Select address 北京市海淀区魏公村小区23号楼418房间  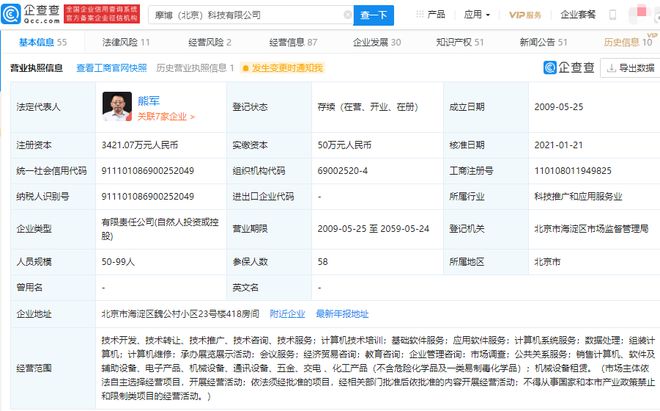tap(180, 314)
